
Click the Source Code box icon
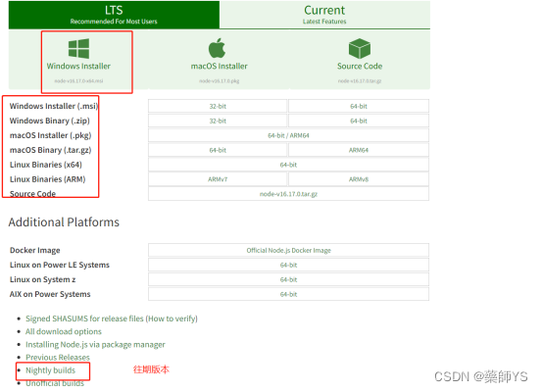point(360,48)
